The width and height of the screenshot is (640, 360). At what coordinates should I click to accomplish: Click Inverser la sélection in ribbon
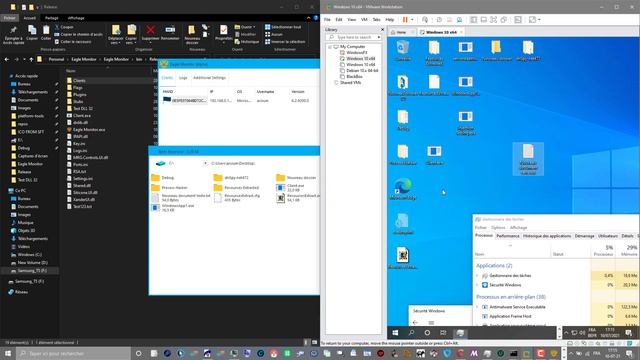(x=285, y=42)
